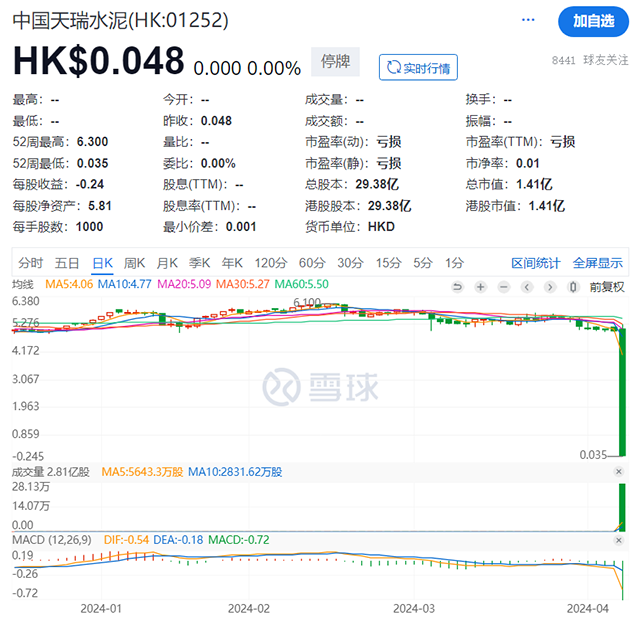Select the 日K chart tab
Viewport: 640px width, 618px height.
point(102,263)
